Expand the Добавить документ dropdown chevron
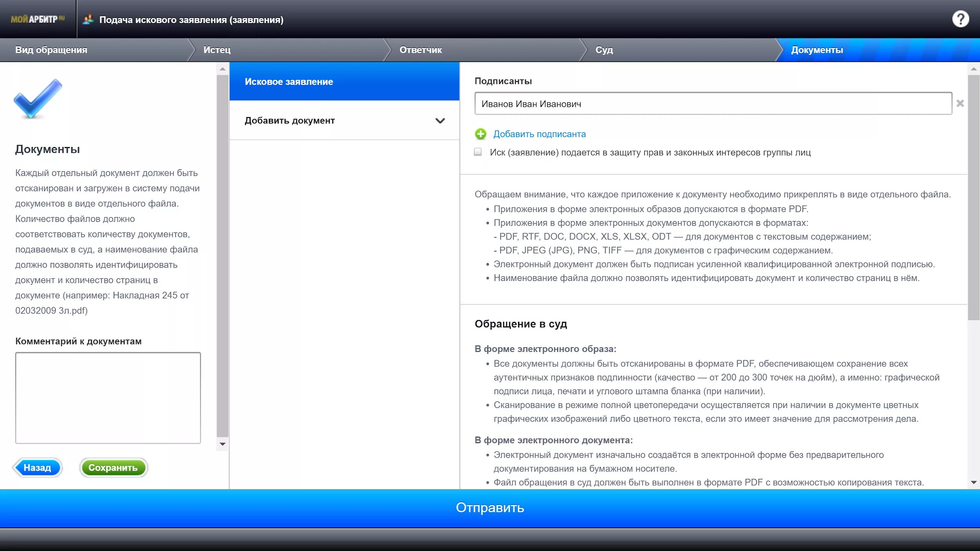 [440, 121]
